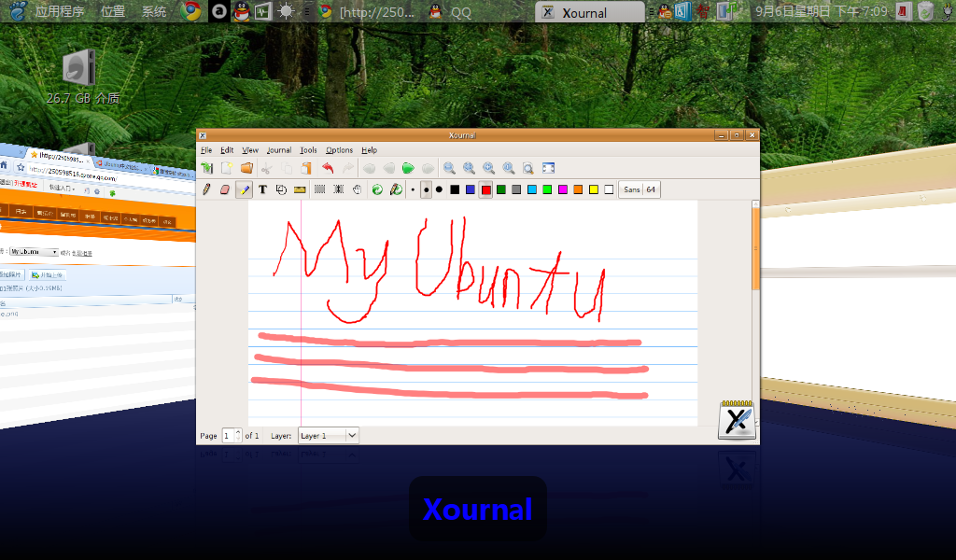Click the Default Pen icon
This screenshot has height=560, width=956.
(x=396, y=189)
